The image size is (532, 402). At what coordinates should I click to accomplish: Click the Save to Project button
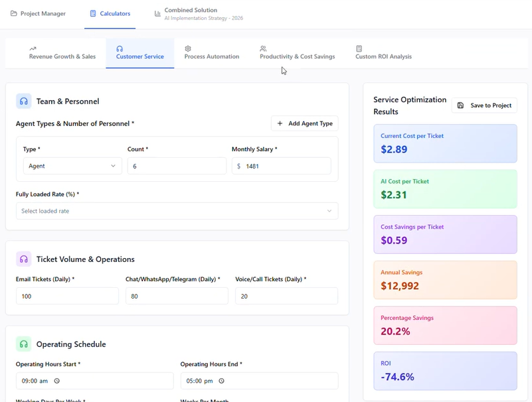pos(484,105)
